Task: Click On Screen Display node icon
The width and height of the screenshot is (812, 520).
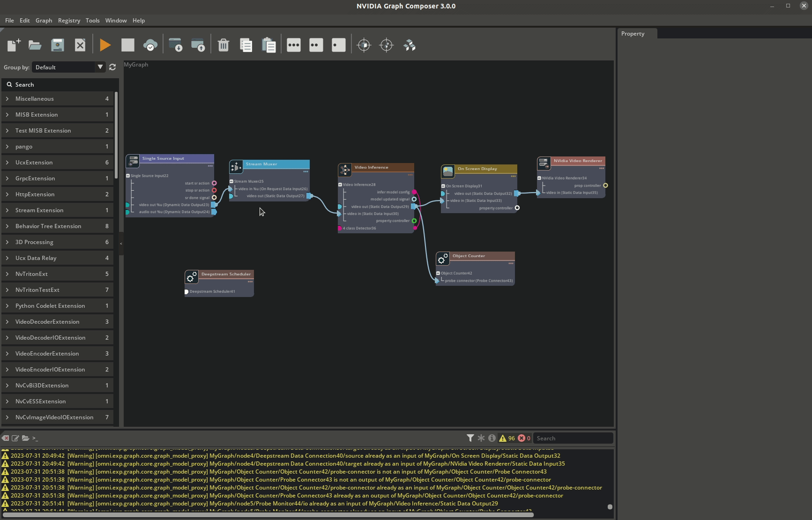Action: tap(448, 171)
